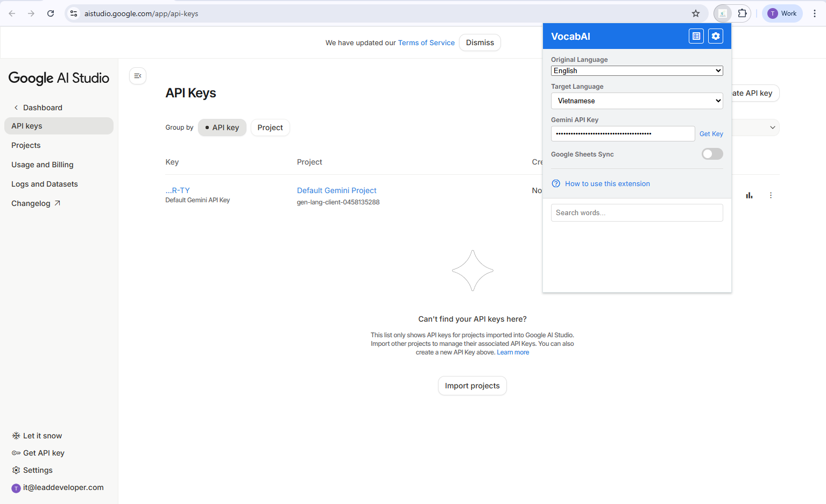Screen dimensions: 826x504
Task: Open Changelog via its external link arrow
Action: click(57, 202)
